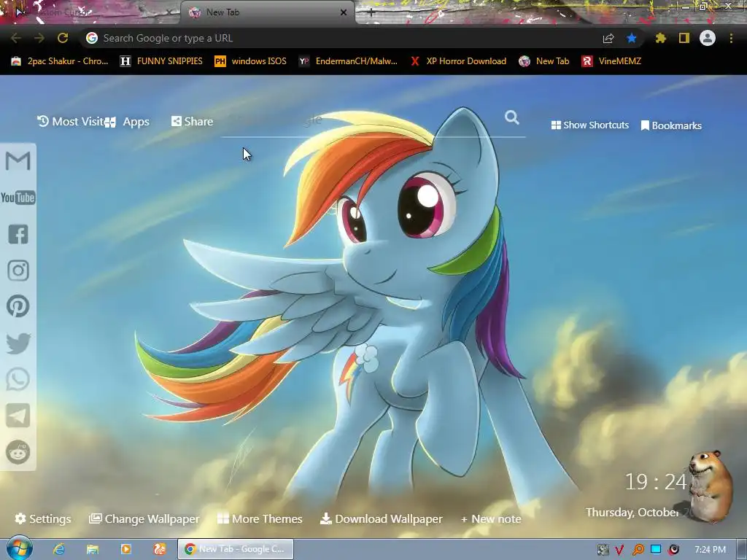The height and width of the screenshot is (560, 747).
Task: Select the Google Chrome taskbar button
Action: coord(236,549)
